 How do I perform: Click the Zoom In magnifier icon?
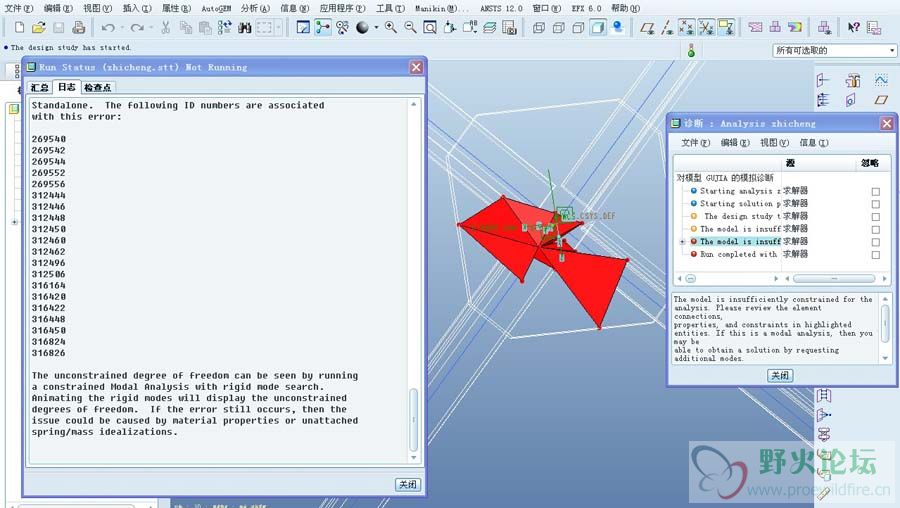point(391,27)
